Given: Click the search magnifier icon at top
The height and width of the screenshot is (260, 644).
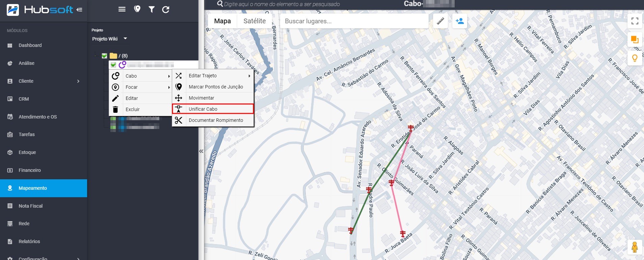Looking at the screenshot, I should pyautogui.click(x=220, y=4).
